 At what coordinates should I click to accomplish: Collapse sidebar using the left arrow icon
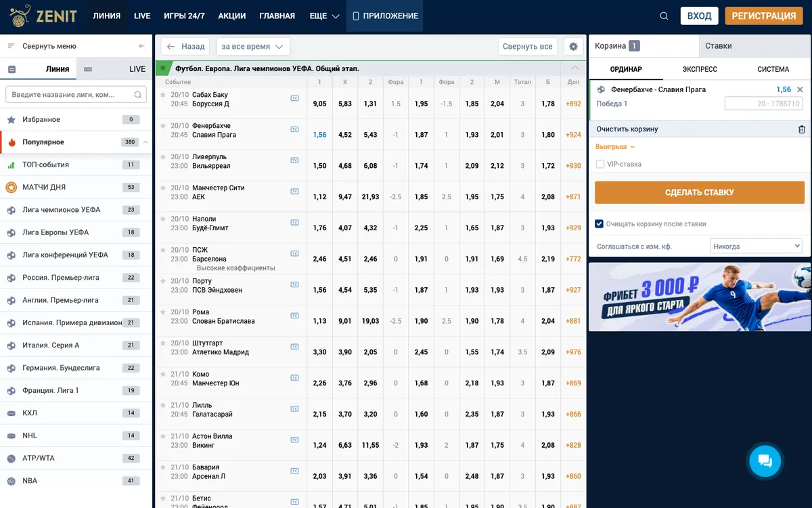pyautogui.click(x=141, y=46)
